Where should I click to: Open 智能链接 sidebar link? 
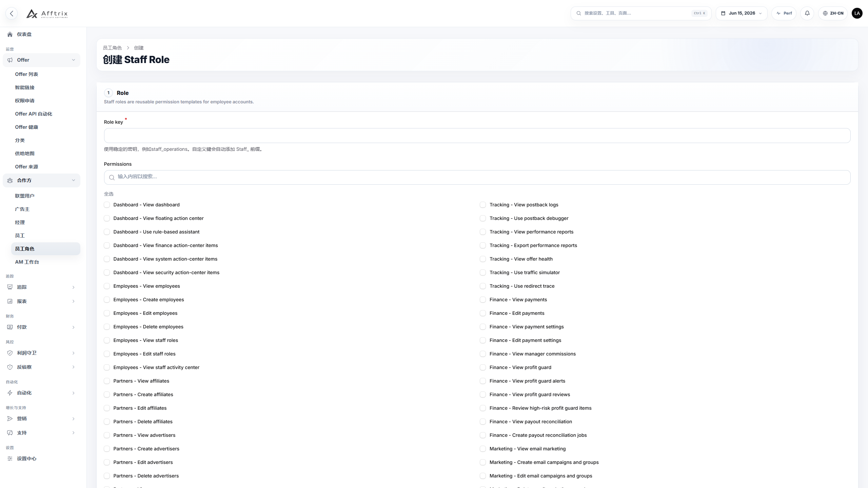(x=45, y=87)
